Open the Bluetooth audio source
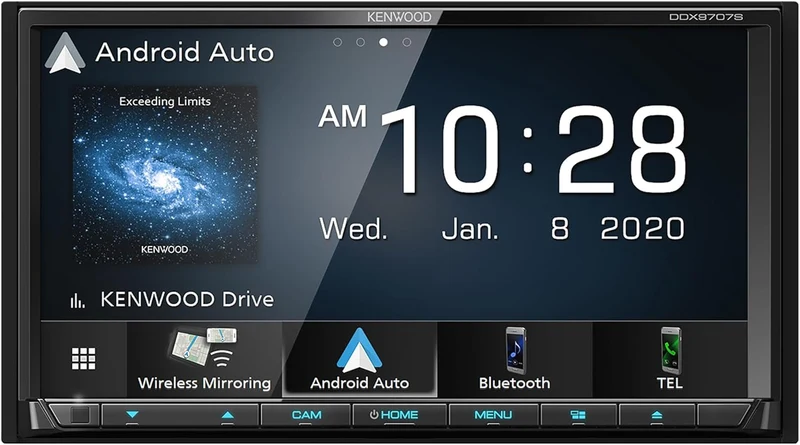Viewport: 800px width, 445px height. tap(514, 359)
